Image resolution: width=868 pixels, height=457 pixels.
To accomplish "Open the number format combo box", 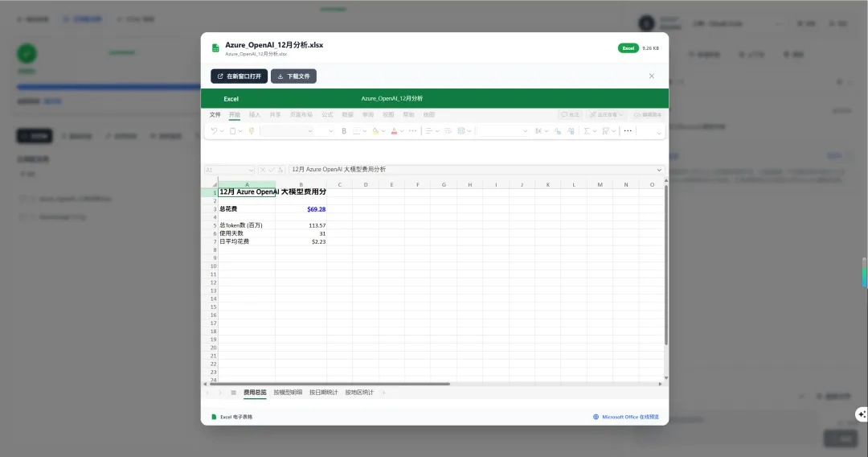I will coord(502,131).
